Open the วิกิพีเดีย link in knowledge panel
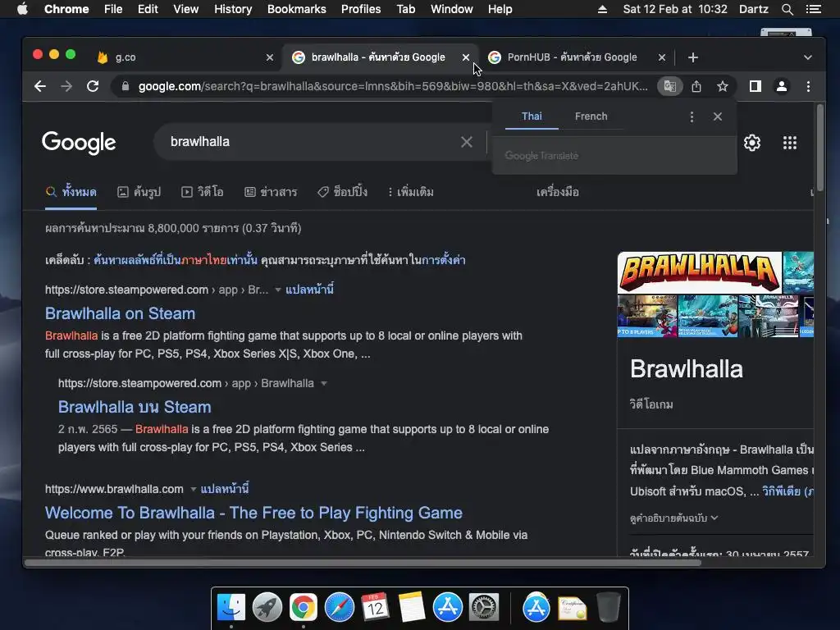This screenshot has width=840, height=630. pos(787,491)
